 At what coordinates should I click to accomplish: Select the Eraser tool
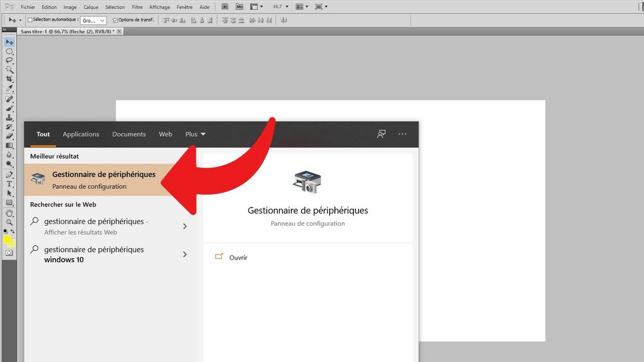tap(10, 136)
